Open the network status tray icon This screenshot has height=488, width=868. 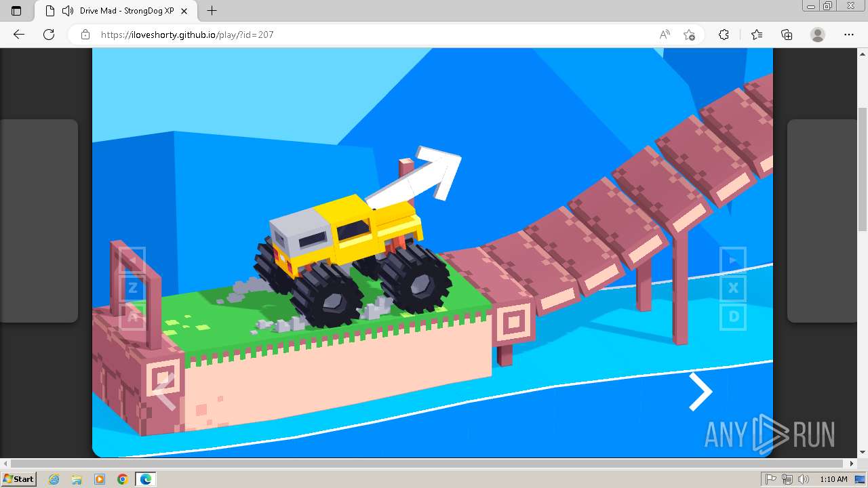tap(787, 479)
